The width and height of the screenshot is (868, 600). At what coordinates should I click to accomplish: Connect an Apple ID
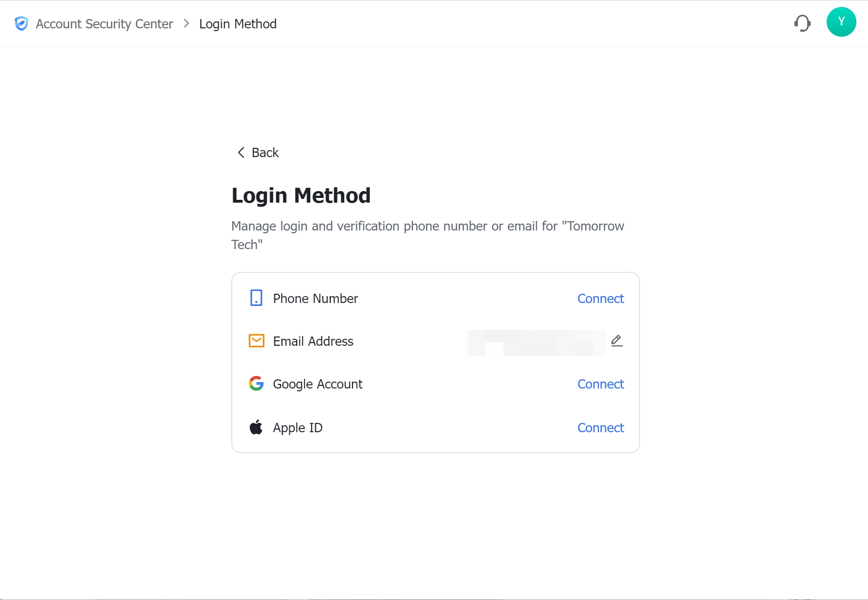(600, 428)
